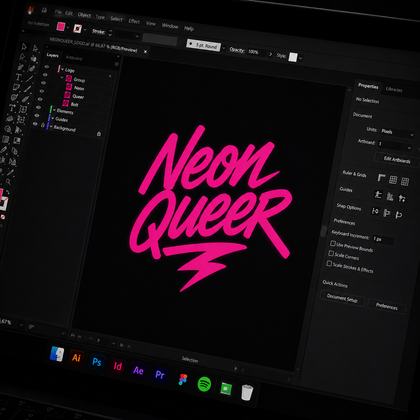The width and height of the screenshot is (420, 420).
Task: Hide the Group sublayer
Action: click(x=45, y=75)
